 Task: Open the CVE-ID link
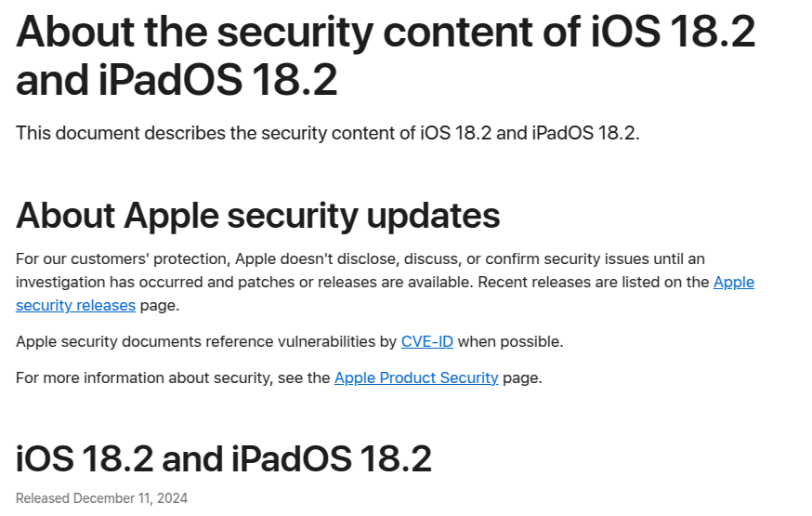(426, 341)
